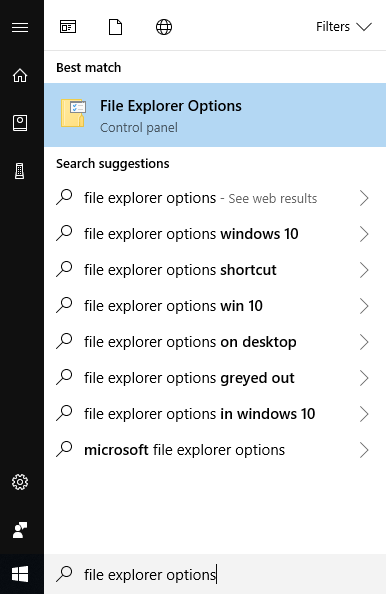Open File Explorer Options best match

(x=215, y=115)
